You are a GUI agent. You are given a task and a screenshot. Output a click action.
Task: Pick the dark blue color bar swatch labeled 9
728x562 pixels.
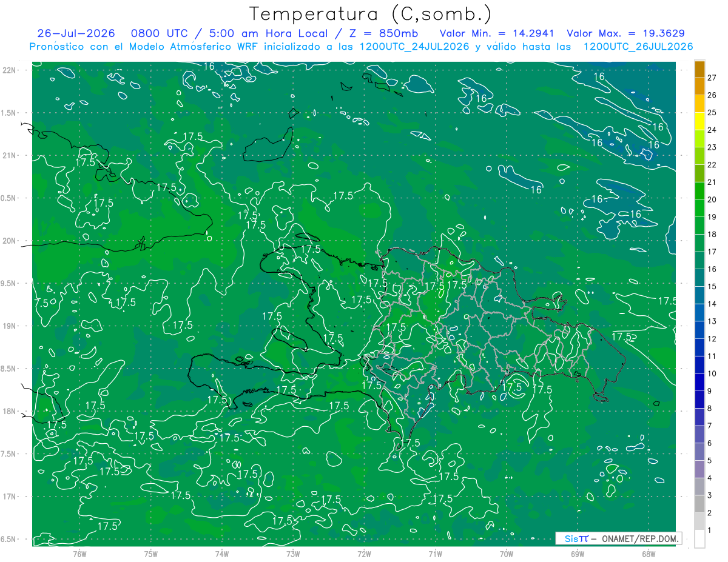[x=699, y=383]
